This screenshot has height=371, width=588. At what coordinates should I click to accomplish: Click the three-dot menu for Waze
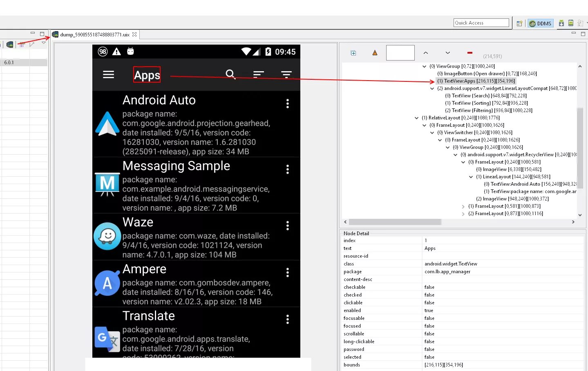[288, 226]
